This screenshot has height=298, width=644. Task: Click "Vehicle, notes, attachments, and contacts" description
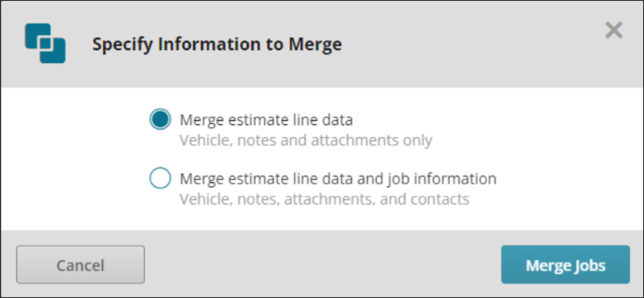[324, 200]
